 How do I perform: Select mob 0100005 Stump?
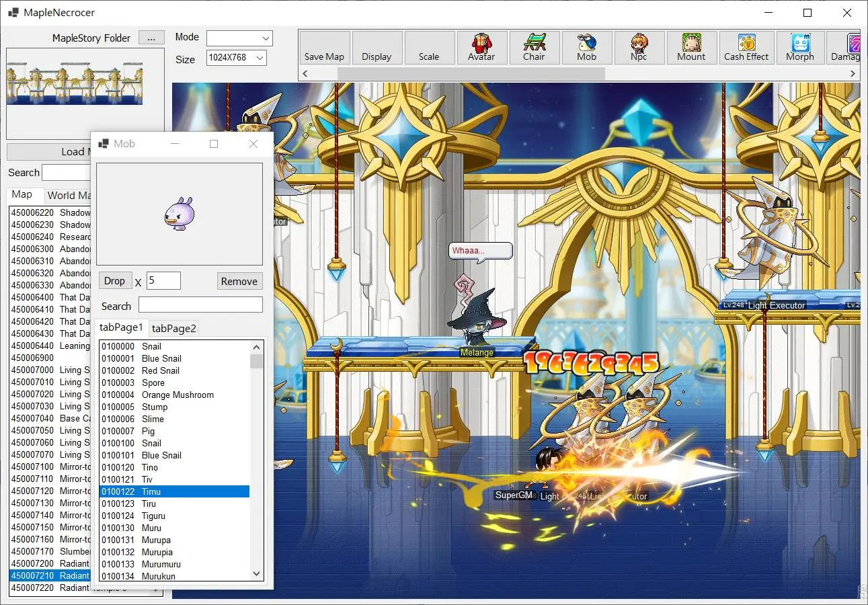coord(174,407)
